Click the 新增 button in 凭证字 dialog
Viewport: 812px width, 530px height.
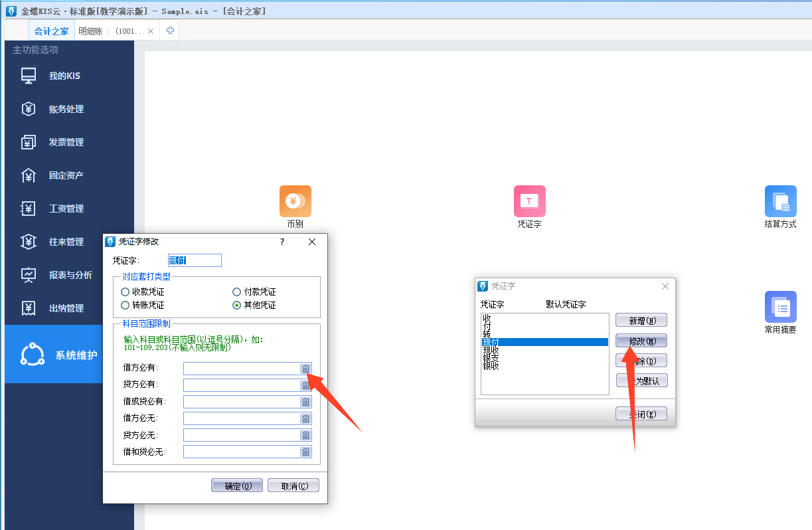tap(641, 321)
